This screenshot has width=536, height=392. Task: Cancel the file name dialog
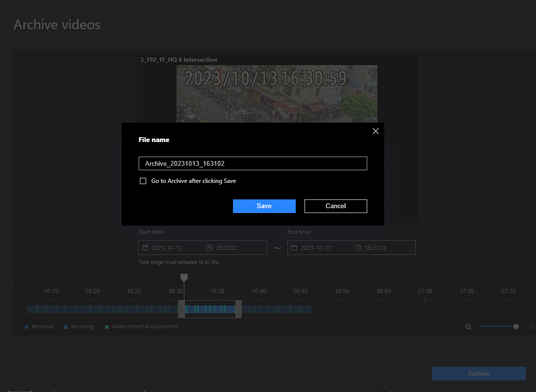[336, 206]
